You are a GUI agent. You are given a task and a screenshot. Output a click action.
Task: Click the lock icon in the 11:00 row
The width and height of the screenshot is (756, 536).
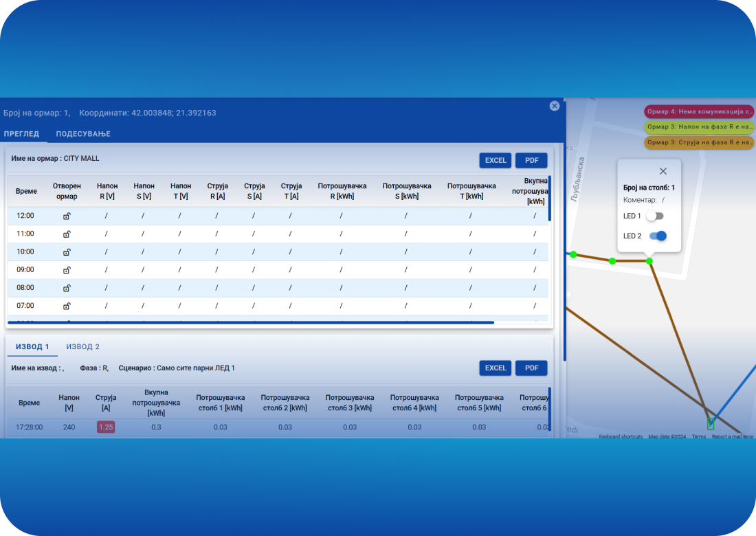[67, 234]
